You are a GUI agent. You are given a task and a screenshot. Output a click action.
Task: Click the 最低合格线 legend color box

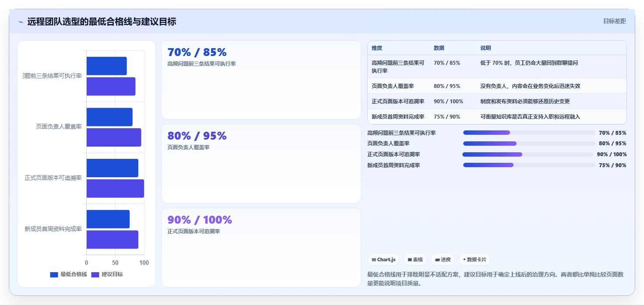[54, 275]
